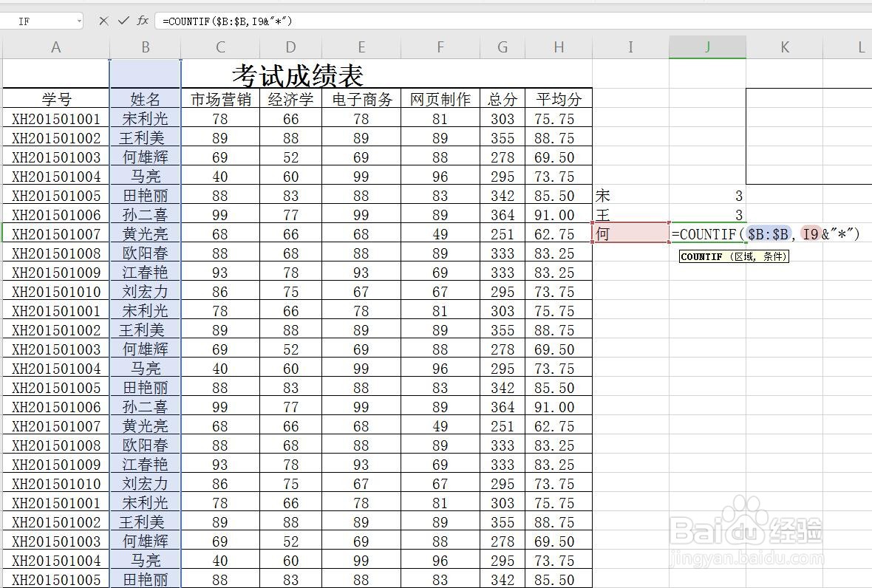Viewport: 872px width, 588px height.
Task: Click the $B:$B argument in the formula
Action: tap(767, 234)
